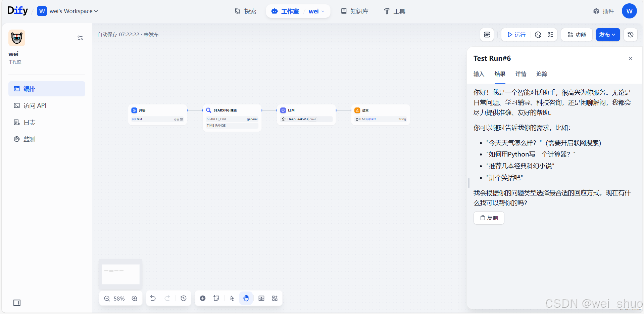Click the SEARXNG magnifier node icon
This screenshot has height=314, width=644.
click(x=209, y=110)
